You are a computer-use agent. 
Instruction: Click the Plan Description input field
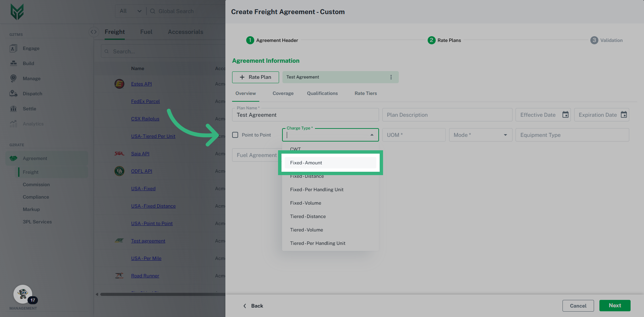[447, 115]
